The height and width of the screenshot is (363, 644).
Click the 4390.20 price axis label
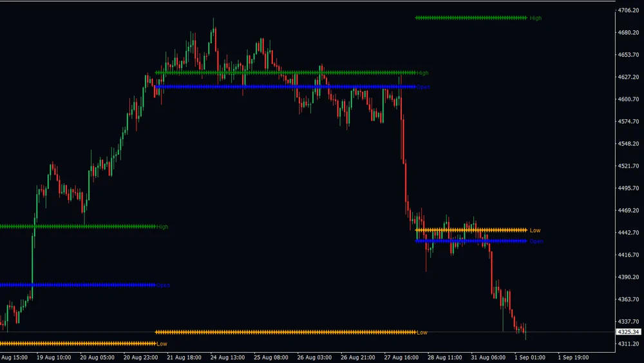tap(629, 277)
